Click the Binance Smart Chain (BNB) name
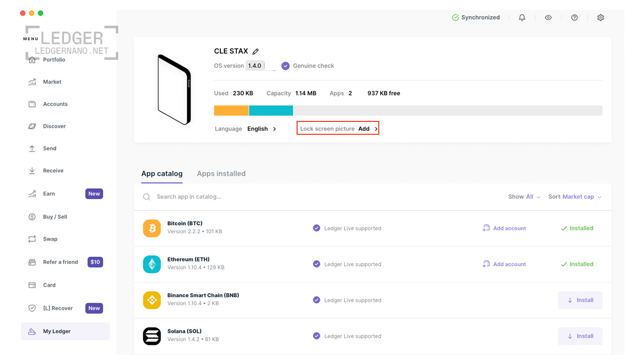 (x=203, y=296)
